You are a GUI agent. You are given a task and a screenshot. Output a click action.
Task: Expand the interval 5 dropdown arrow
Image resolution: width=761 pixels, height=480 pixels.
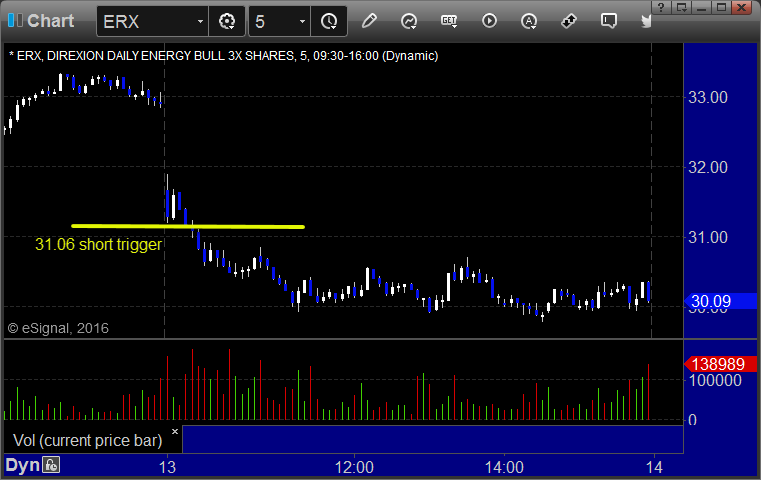(x=302, y=21)
